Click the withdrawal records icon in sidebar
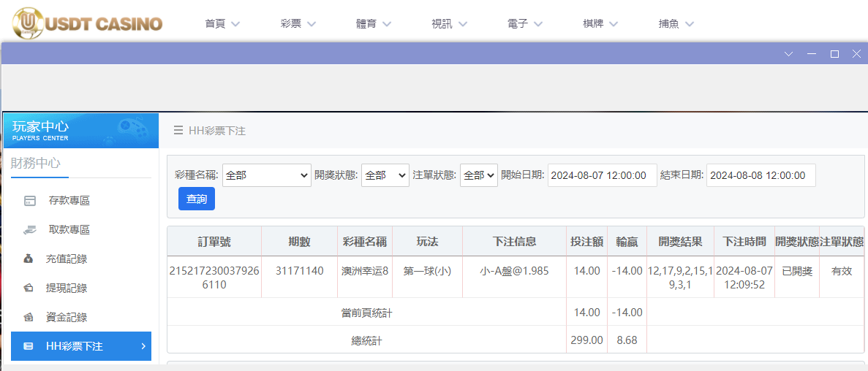Image resolution: width=868 pixels, height=371 pixels. click(x=29, y=288)
